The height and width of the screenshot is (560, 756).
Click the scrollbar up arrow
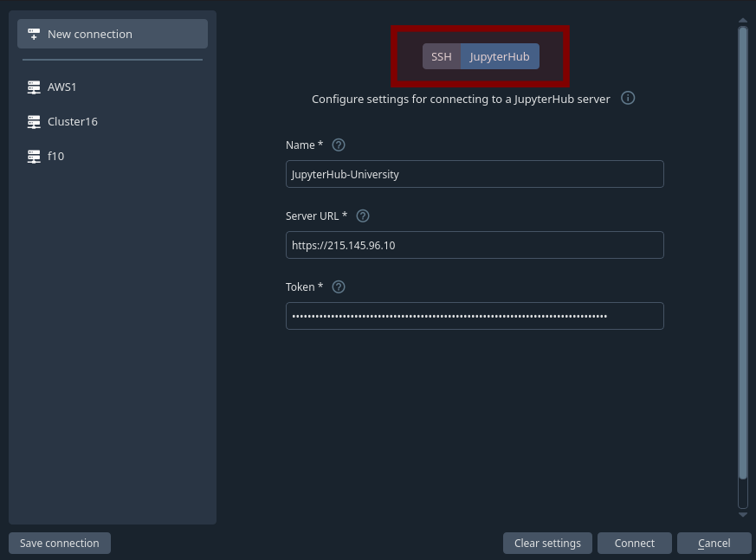[743, 20]
